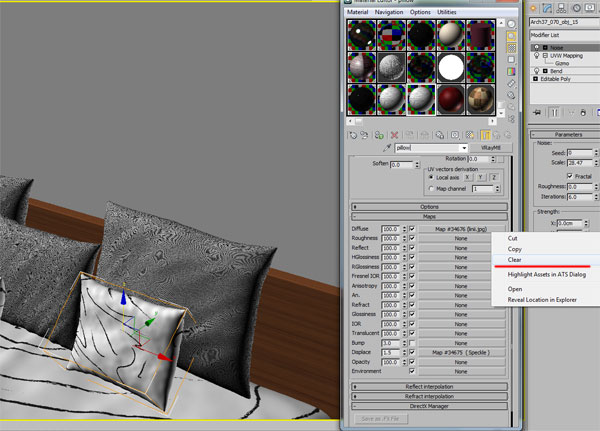
Task: Enable the Bump map checkbox
Action: 412,343
